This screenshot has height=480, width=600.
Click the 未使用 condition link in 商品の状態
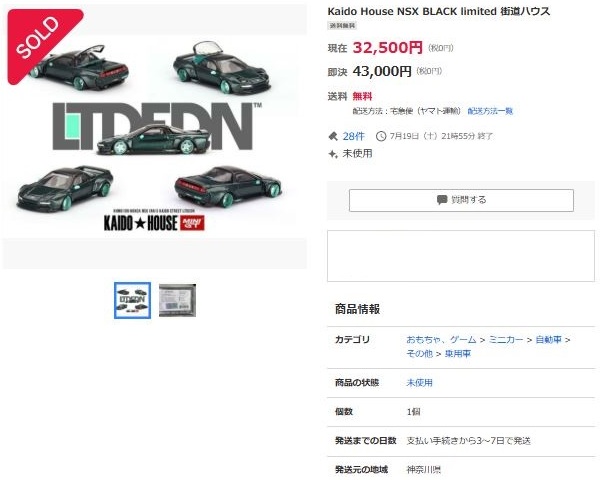pos(419,382)
